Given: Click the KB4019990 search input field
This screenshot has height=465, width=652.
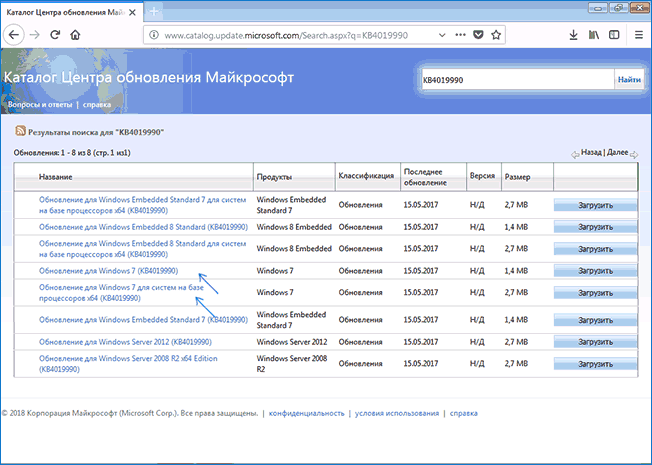Looking at the screenshot, I should pos(515,79).
